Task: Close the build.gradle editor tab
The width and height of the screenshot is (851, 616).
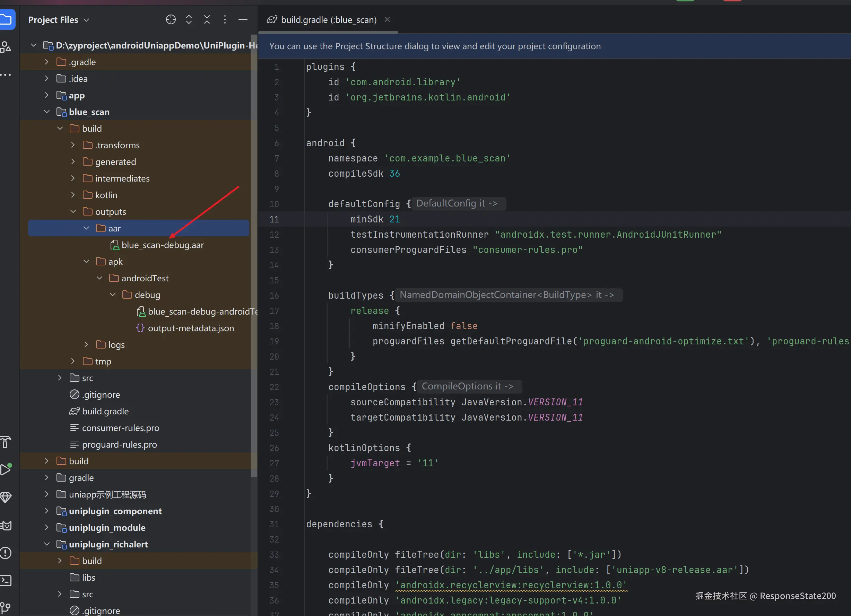Action: pyautogui.click(x=387, y=19)
